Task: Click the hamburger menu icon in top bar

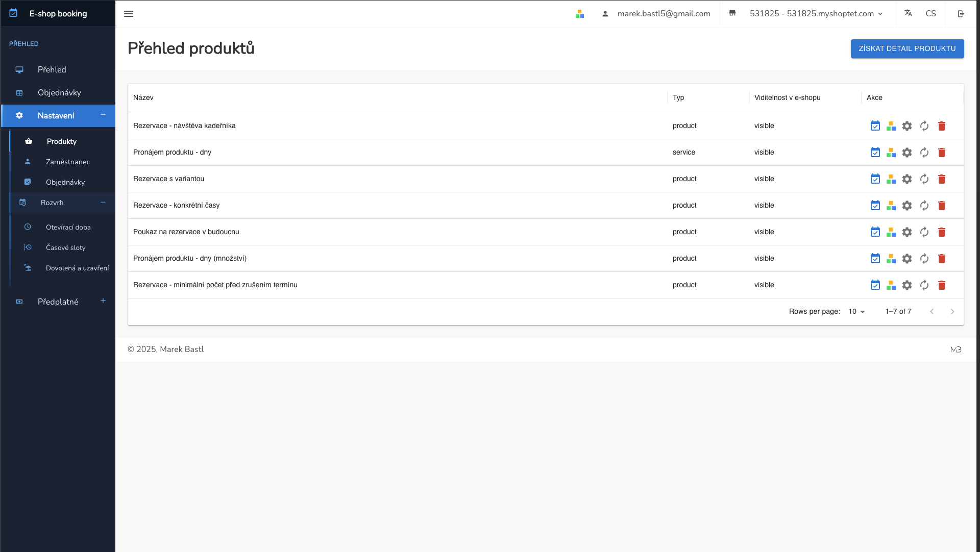Action: 129,14
